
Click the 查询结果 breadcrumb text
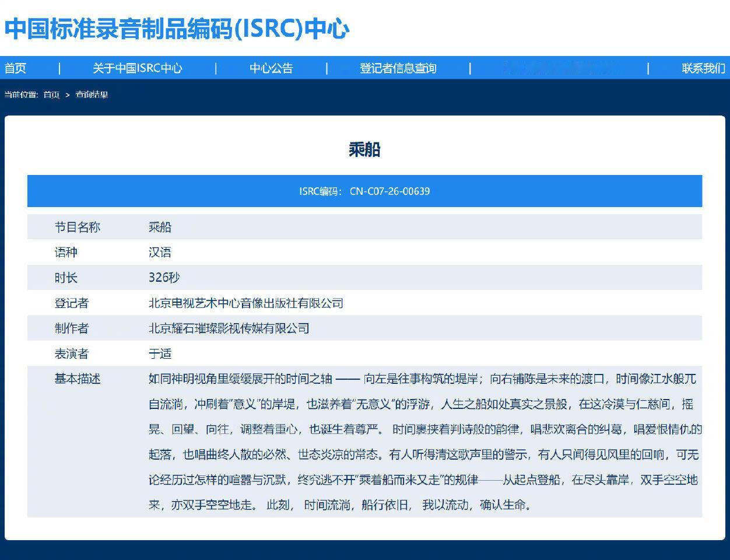92,94
